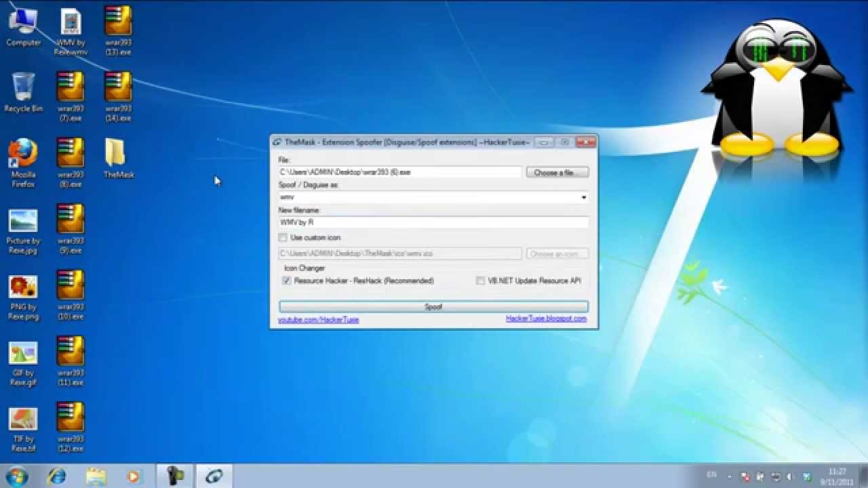
Task: Select the Mozilla Firefox desktop shortcut
Action: click(23, 163)
